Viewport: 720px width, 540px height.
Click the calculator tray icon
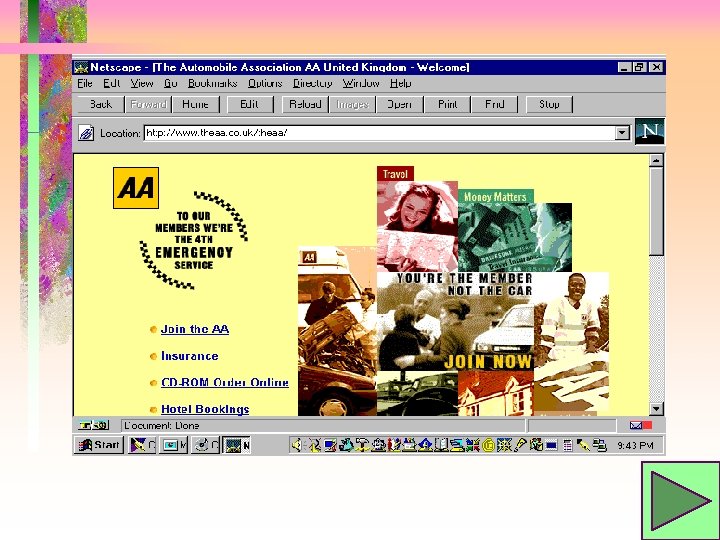(x=568, y=445)
